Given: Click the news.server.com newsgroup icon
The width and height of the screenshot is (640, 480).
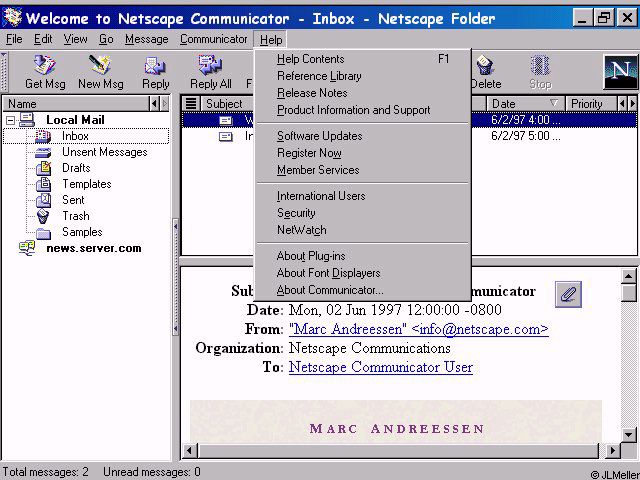Looking at the screenshot, I should pos(27,248).
